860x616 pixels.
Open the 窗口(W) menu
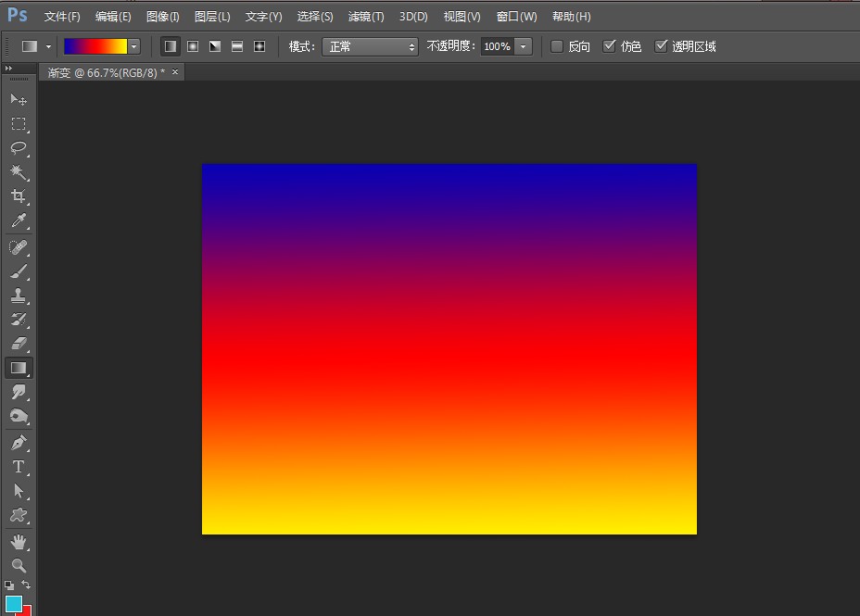pos(516,17)
